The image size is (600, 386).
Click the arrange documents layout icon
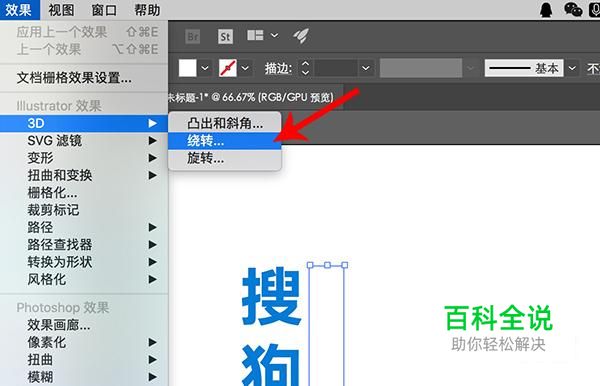pyautogui.click(x=255, y=35)
